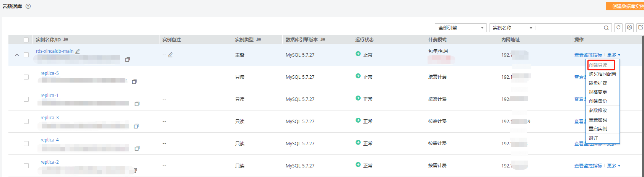Image resolution: width=644 pixels, height=177 pixels.
Task: Click status icon of replica-2 row
Action: (358, 165)
